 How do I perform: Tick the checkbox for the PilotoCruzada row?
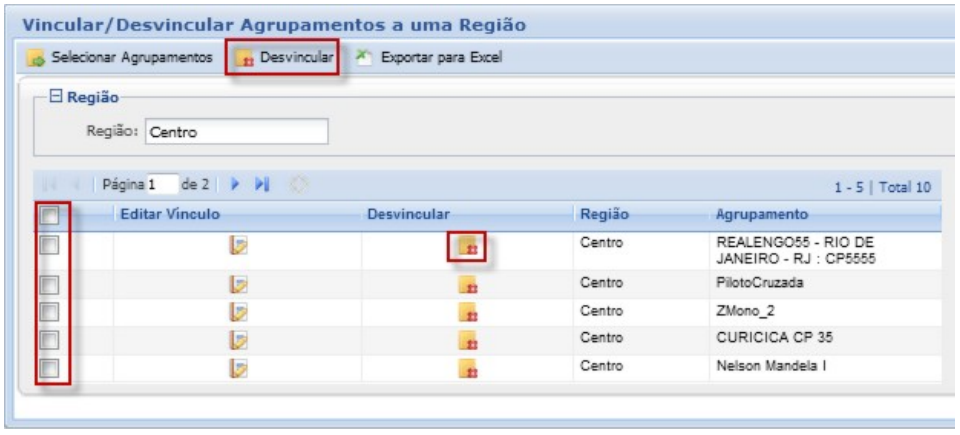pyautogui.click(x=50, y=285)
